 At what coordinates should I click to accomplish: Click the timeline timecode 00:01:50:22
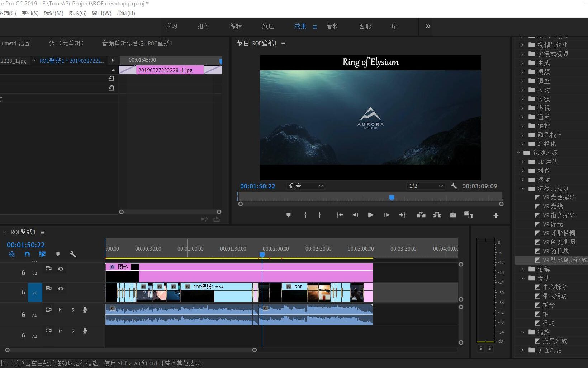[26, 245]
